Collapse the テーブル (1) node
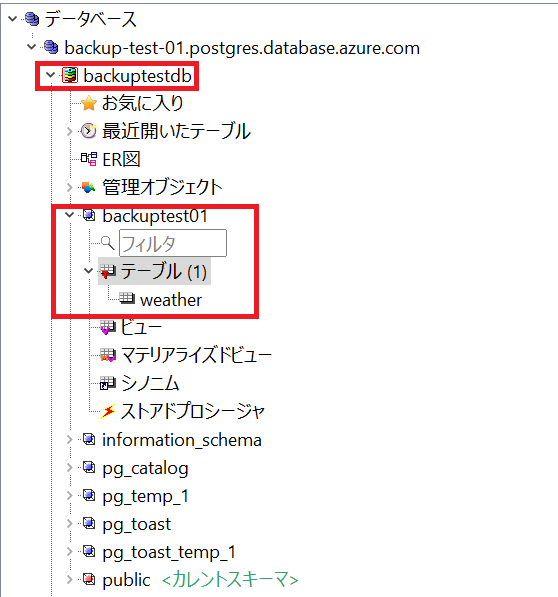This screenshot has height=597, width=558. 88,271
